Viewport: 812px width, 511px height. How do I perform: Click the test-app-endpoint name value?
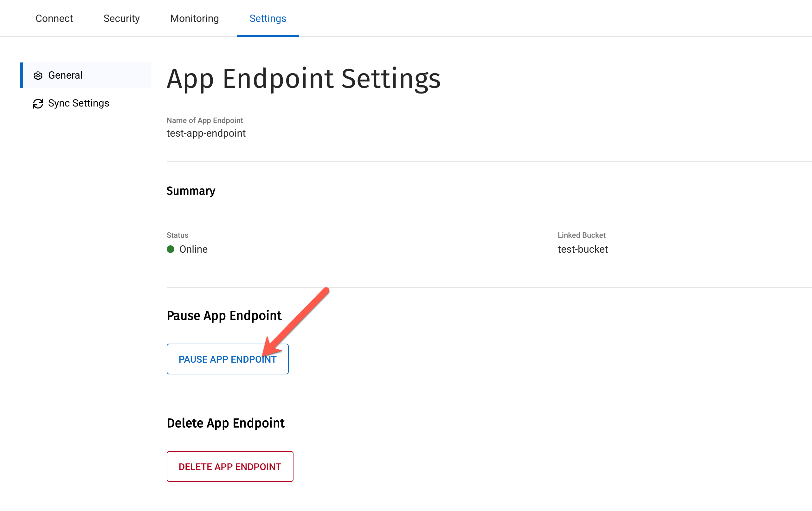206,133
